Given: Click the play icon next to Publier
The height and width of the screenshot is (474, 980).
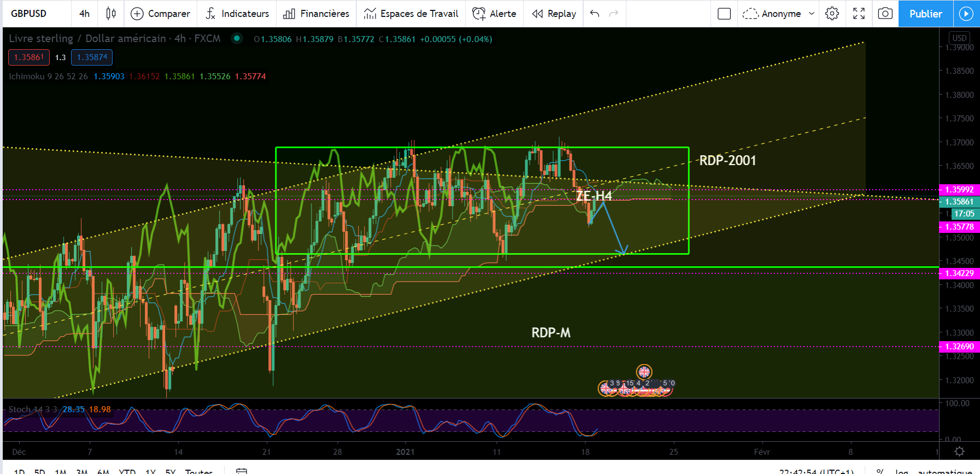Looking at the screenshot, I should point(966,14).
